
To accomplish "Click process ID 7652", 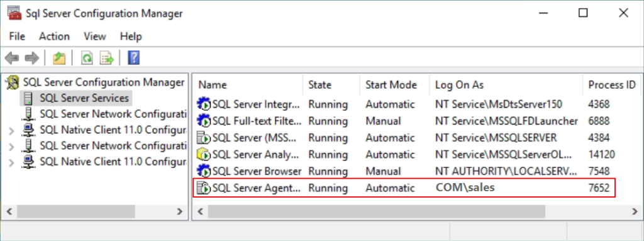I will (x=599, y=188).
